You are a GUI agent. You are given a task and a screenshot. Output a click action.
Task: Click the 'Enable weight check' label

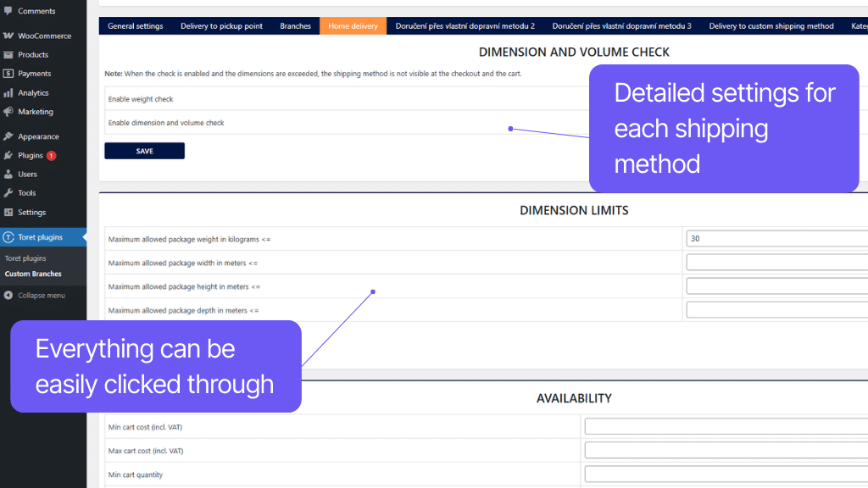(x=141, y=99)
